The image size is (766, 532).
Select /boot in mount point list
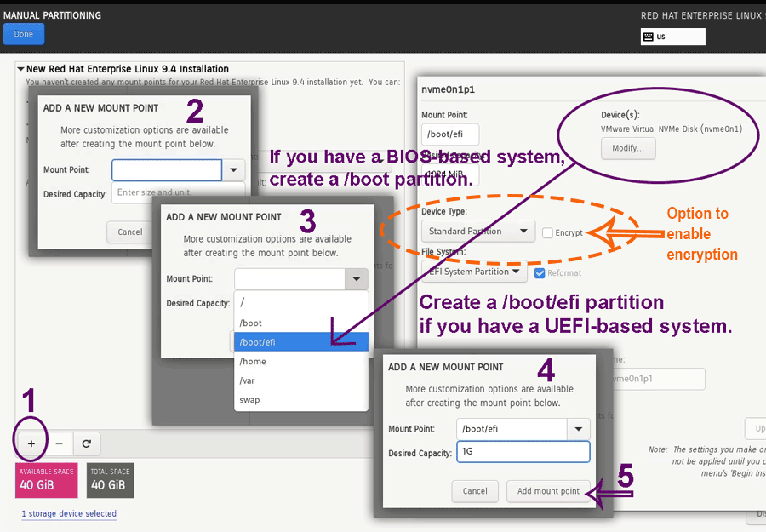301,323
